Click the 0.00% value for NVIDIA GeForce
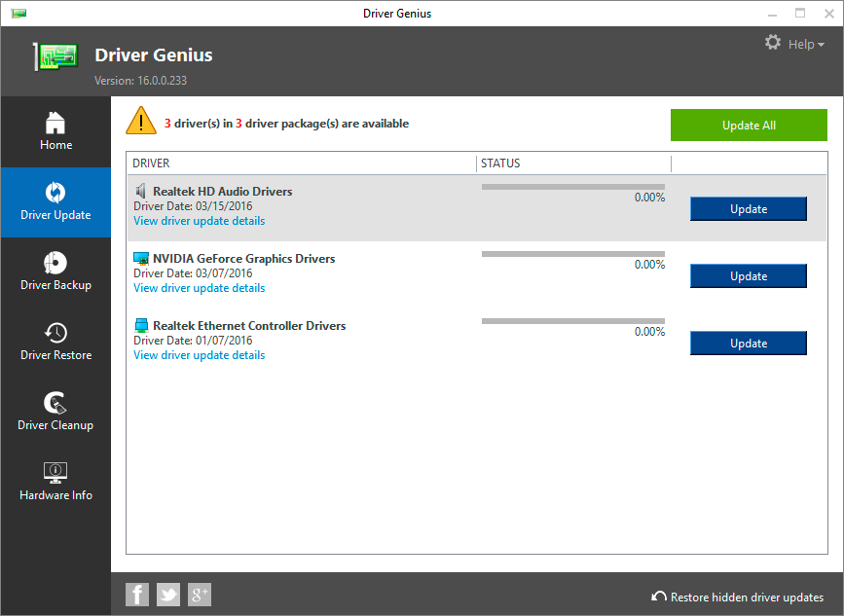Viewport: 844px width, 616px height. 649,265
